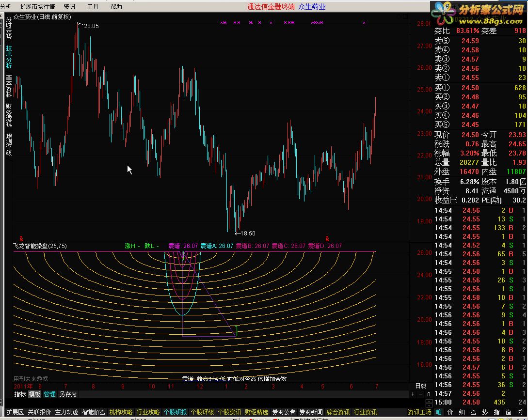Click the 现价 24.50 value

(470, 135)
